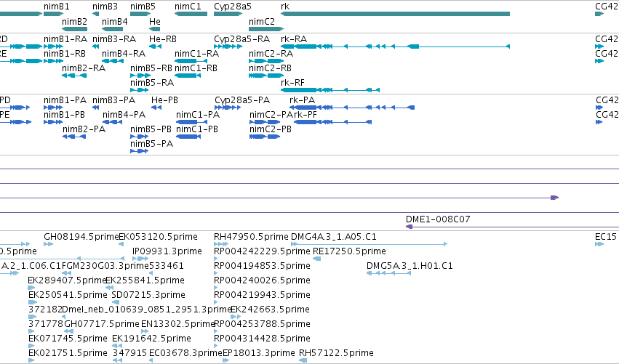Click protein label nimB3-PA
The height and width of the screenshot is (364, 619).
point(113,100)
